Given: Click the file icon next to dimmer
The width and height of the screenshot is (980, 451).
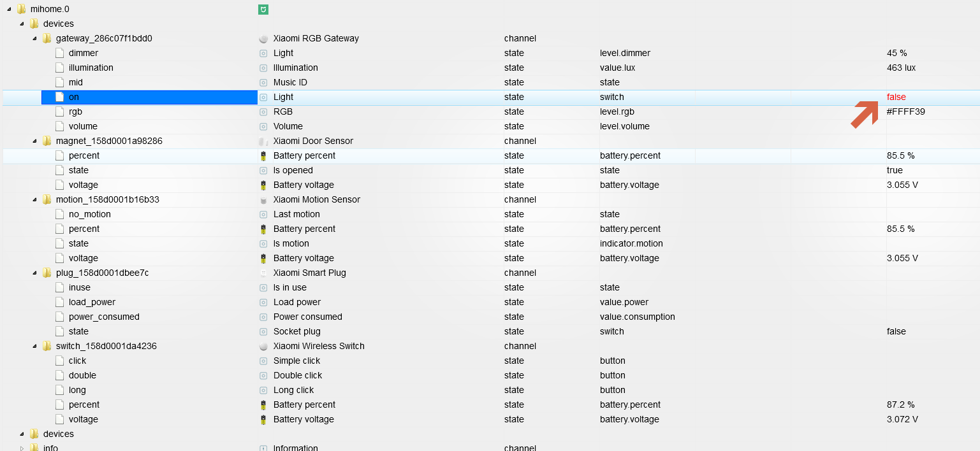Looking at the screenshot, I should tap(59, 53).
